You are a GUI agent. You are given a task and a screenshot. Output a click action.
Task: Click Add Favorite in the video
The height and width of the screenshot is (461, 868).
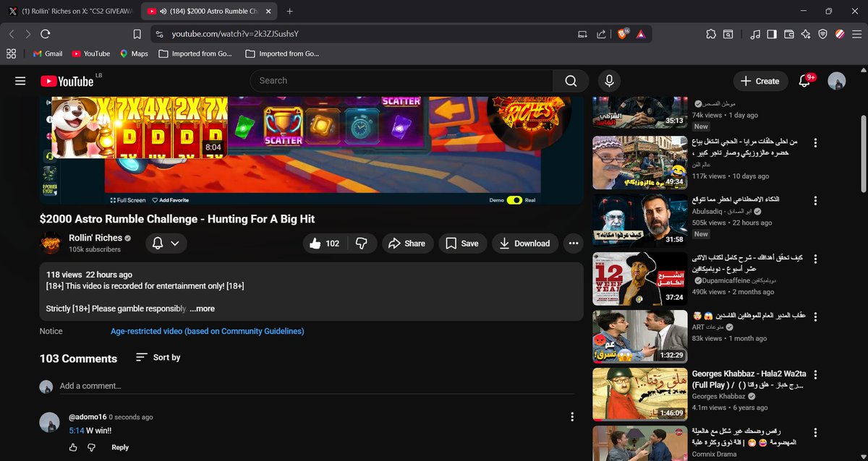tap(169, 200)
